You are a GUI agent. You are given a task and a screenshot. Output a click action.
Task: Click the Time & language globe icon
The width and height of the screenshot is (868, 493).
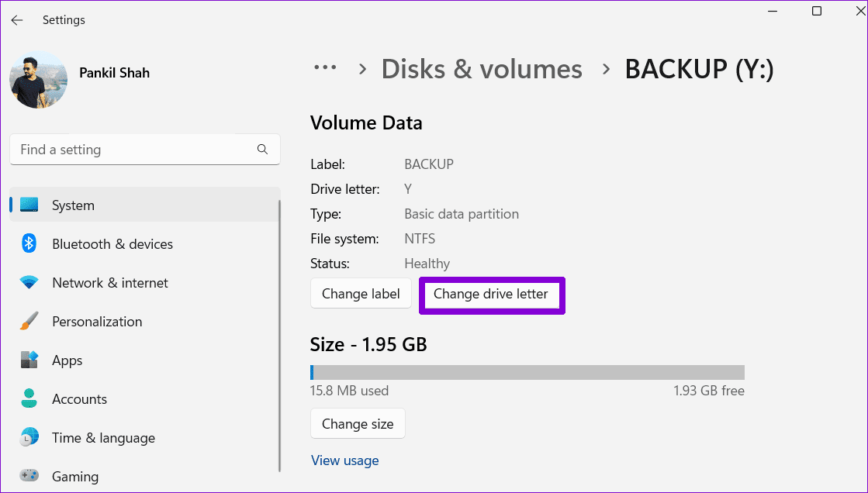point(29,438)
